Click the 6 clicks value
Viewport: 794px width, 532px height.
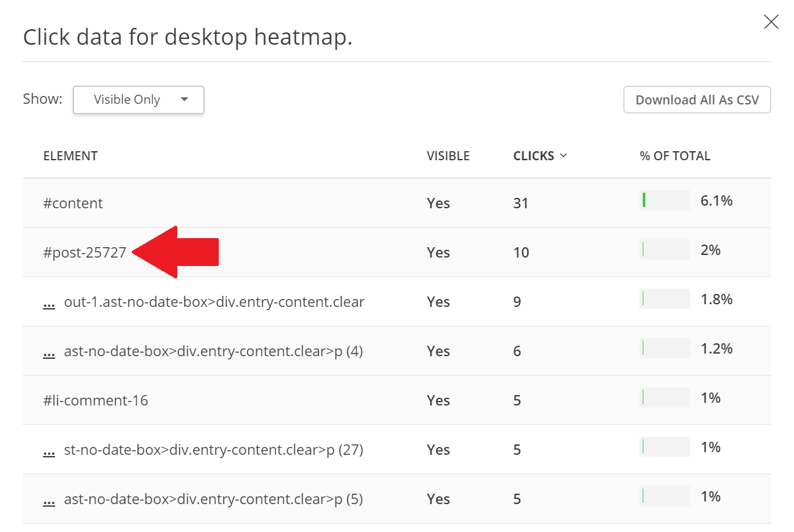click(x=517, y=351)
